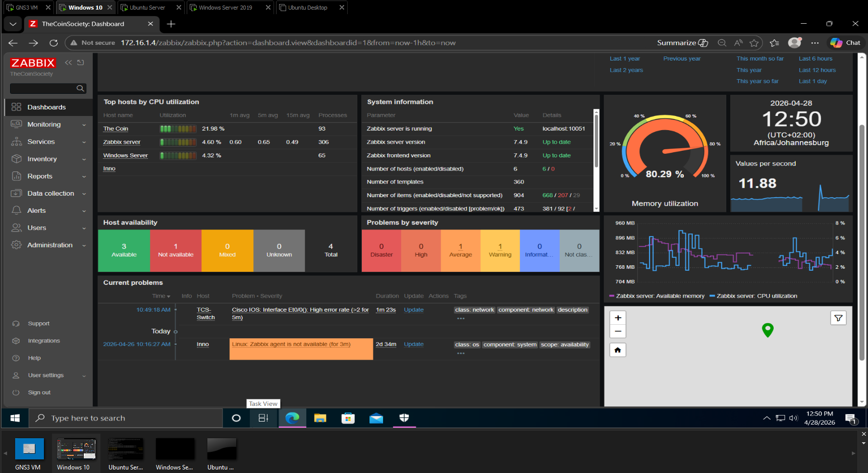
Task: Open Windows Server host link
Action: [x=125, y=155]
